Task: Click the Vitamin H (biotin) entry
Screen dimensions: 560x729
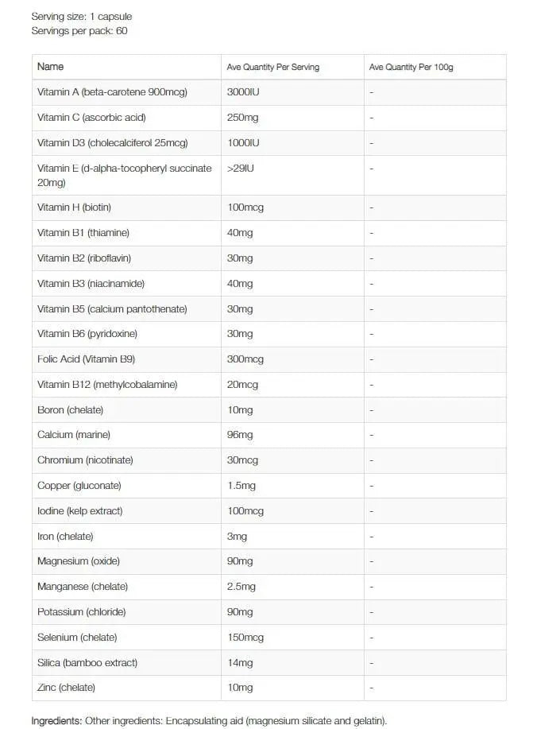Action: pyautogui.click(x=74, y=207)
